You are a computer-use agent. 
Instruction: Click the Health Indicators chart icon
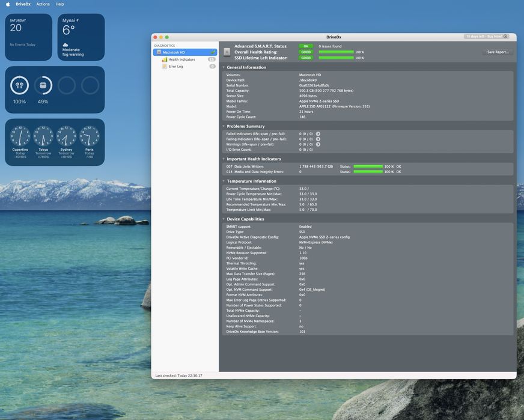pos(164,59)
